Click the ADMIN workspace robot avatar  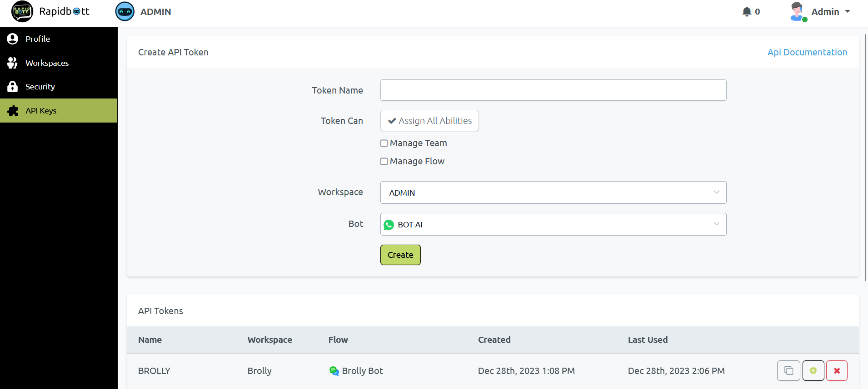tap(125, 12)
